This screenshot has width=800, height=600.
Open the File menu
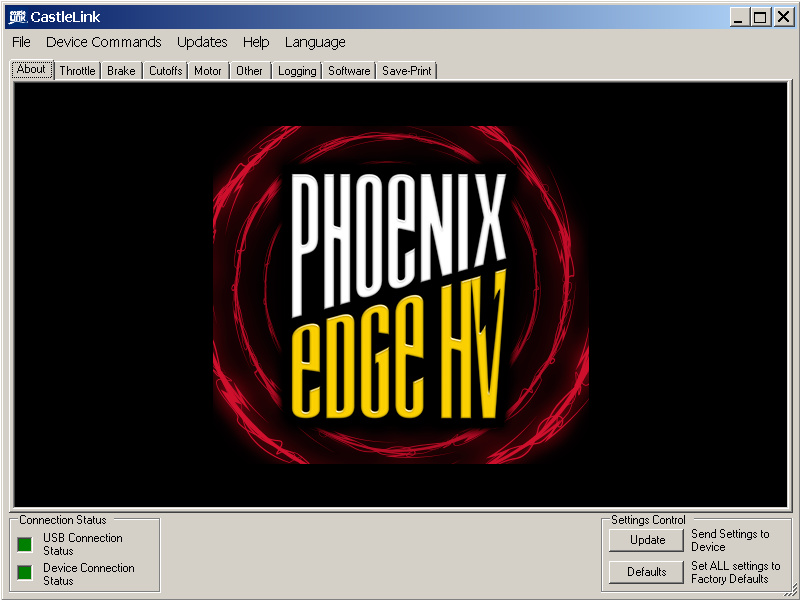pyautogui.click(x=21, y=42)
